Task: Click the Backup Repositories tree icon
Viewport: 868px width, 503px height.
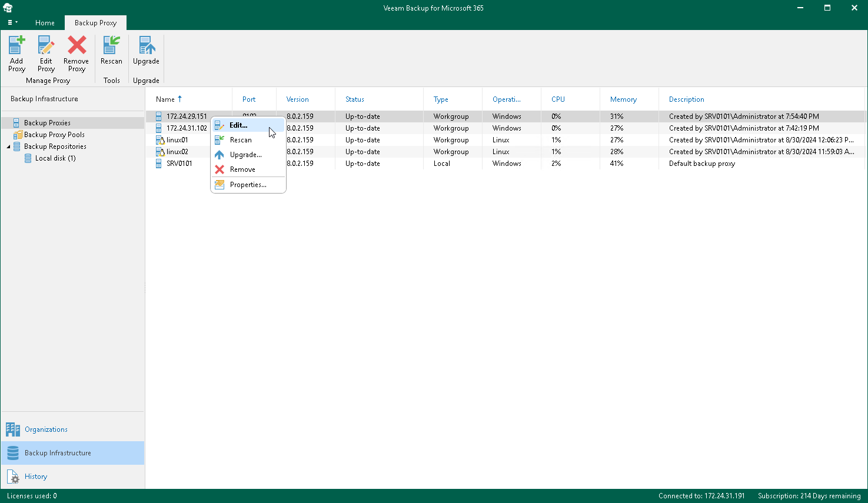Action: click(17, 146)
